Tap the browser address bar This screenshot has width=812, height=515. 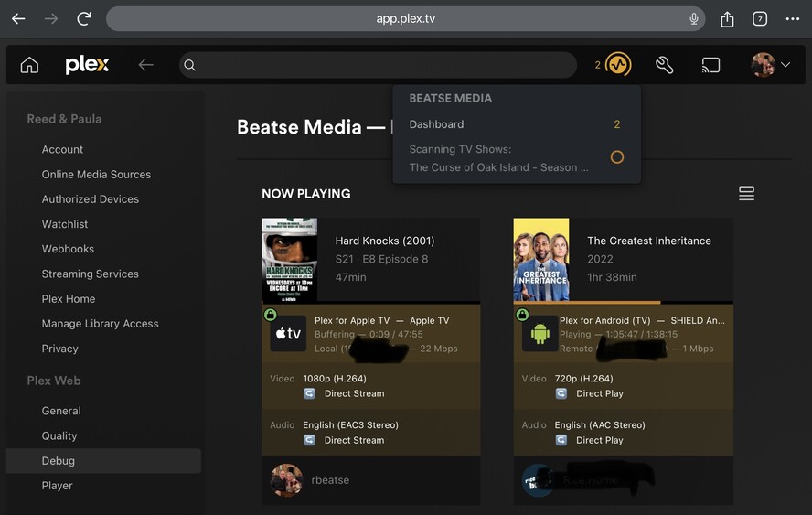click(405, 19)
